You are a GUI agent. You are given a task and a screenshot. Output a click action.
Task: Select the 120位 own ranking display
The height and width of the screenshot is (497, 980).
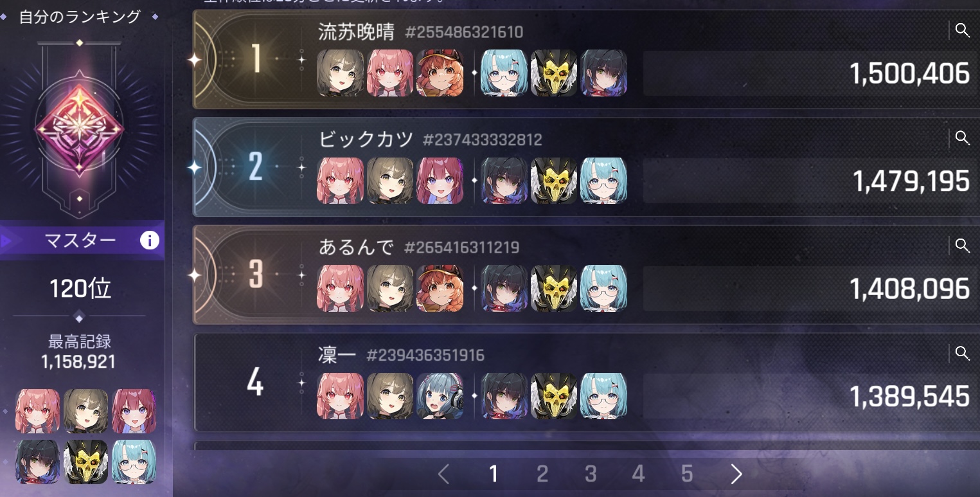tap(80, 289)
